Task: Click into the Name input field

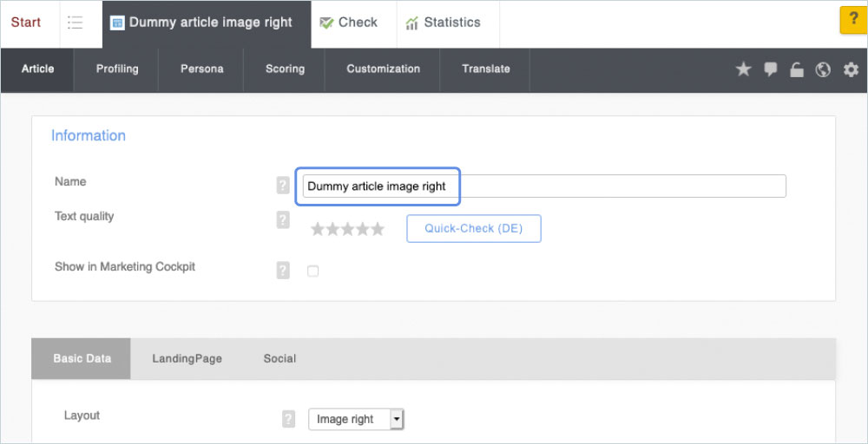Action: coord(544,186)
